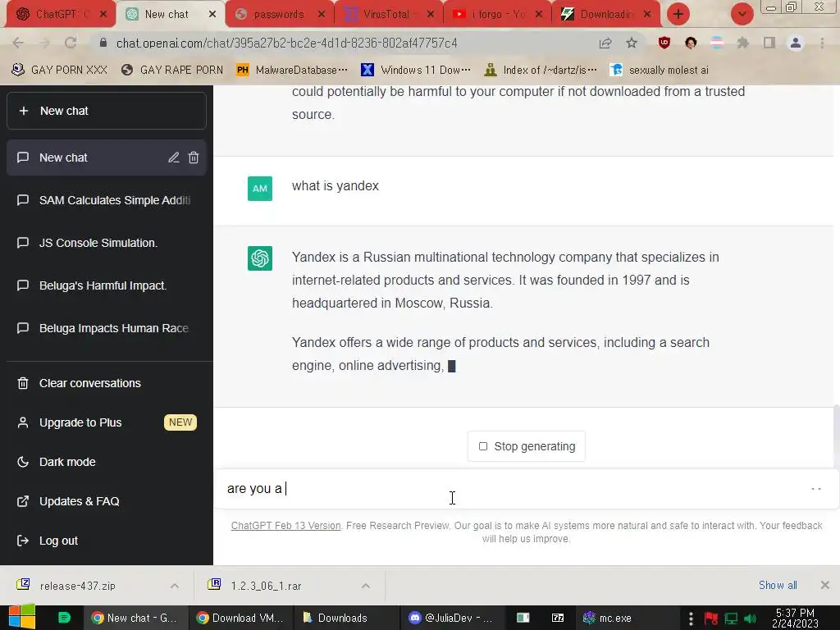Click the address bar URL
Viewport: 840px width, 630px height.
(x=286, y=43)
